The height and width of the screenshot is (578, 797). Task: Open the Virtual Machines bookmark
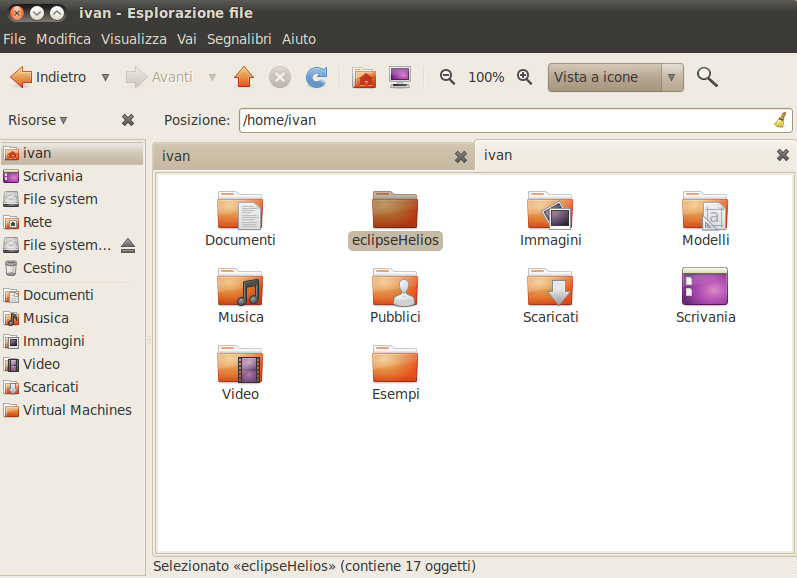pyautogui.click(x=72, y=410)
